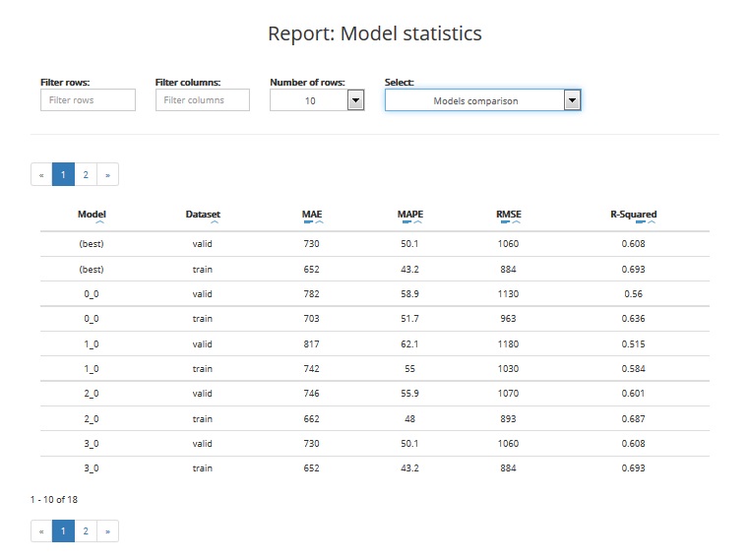Click the sort chevron under MAE header

tap(318, 224)
